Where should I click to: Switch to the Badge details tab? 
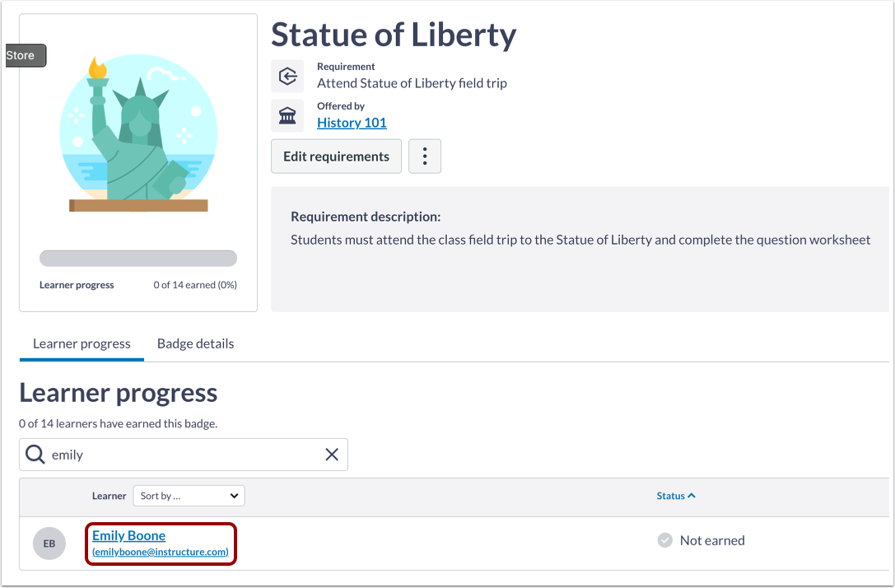195,343
